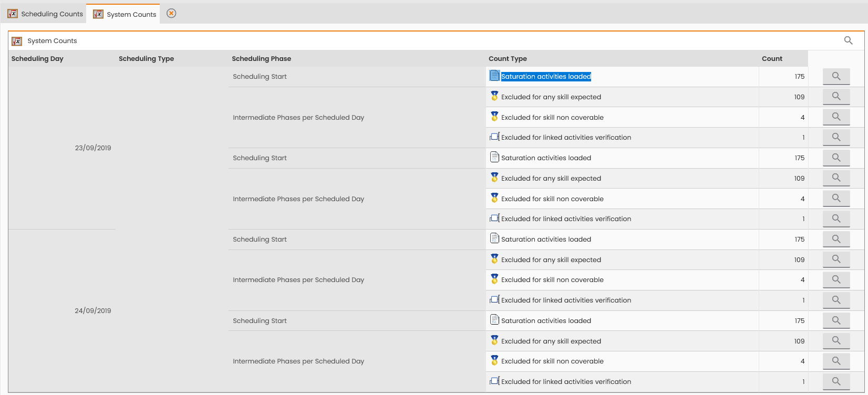This screenshot has height=395, width=868.
Task: Click the bottom-most Excluded for skill non coverable medal
Action: [494, 360]
